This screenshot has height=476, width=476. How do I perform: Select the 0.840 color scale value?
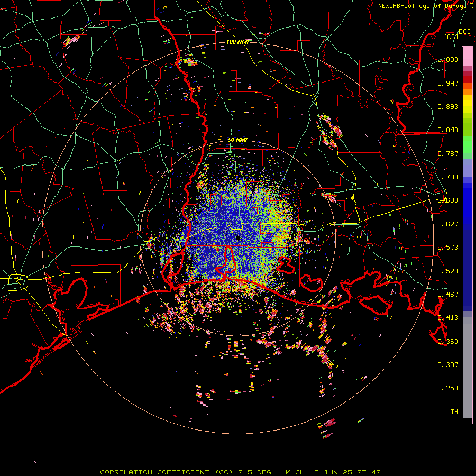448,130
